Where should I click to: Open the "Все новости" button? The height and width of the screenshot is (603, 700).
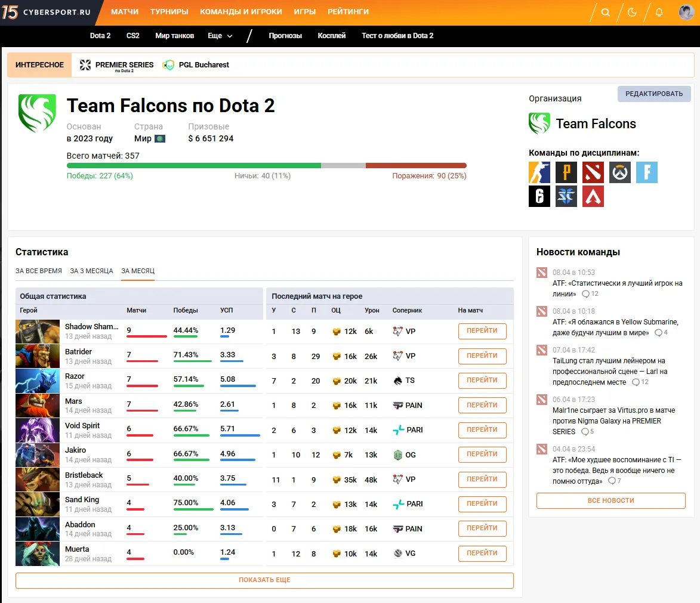pyautogui.click(x=610, y=500)
